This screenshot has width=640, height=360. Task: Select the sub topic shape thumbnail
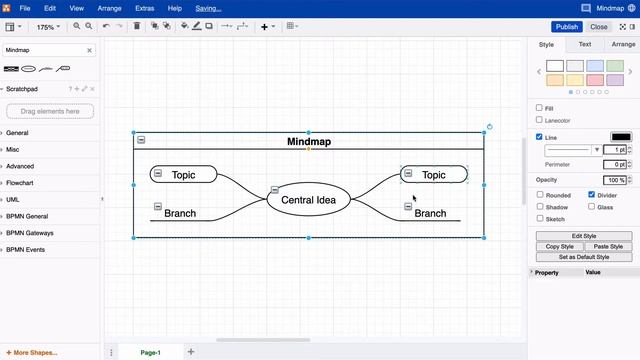63,69
